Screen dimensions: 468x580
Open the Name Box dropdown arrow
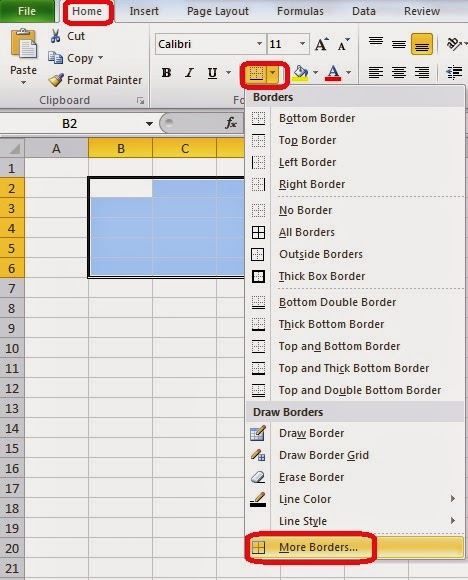[149, 124]
